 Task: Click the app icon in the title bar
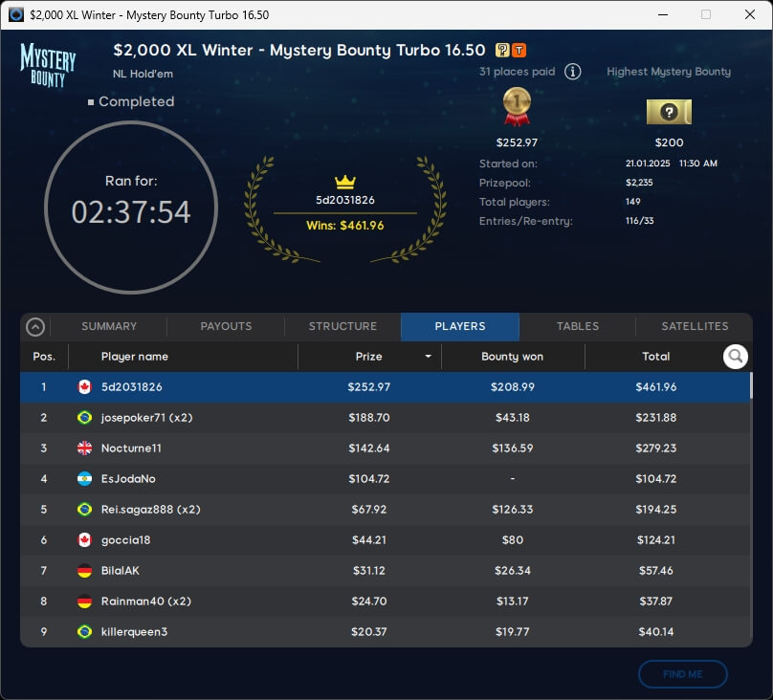pos(15,14)
